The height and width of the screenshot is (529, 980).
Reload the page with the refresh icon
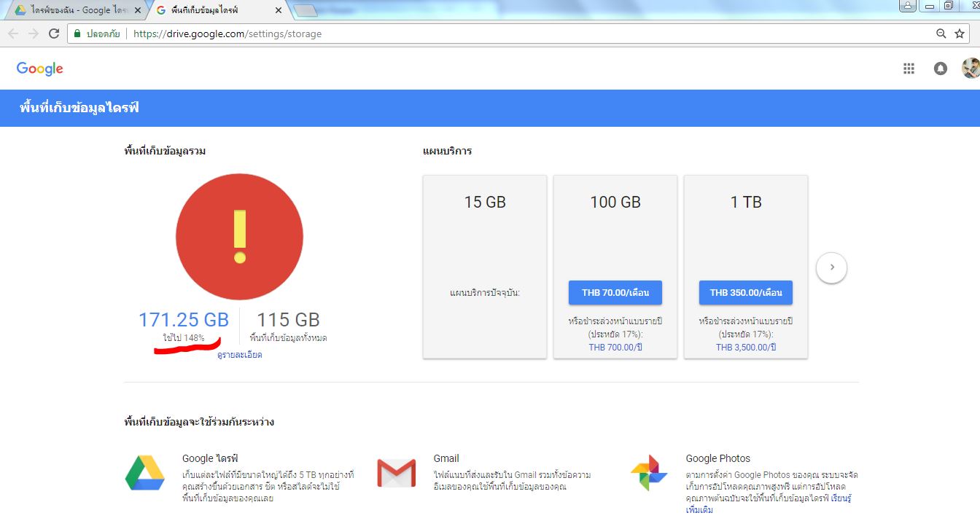click(54, 34)
